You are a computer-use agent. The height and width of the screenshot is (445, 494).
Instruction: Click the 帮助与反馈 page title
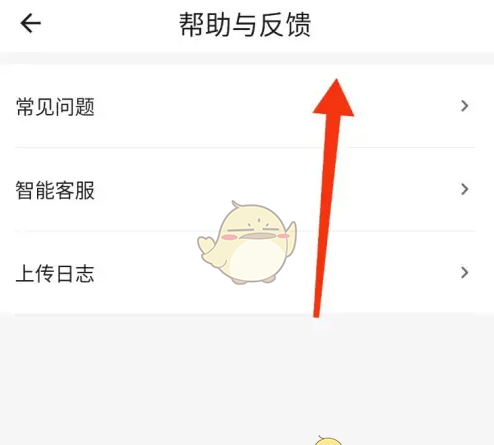point(245,24)
